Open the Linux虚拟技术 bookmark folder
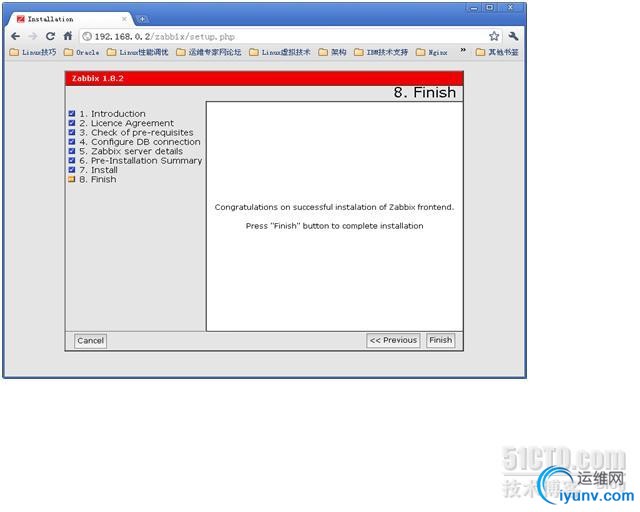Viewport: 640px width, 512px height. 280,52
